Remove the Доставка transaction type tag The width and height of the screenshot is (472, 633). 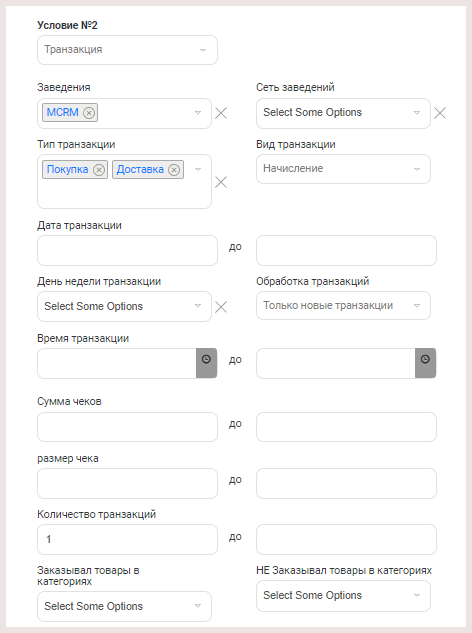point(174,170)
